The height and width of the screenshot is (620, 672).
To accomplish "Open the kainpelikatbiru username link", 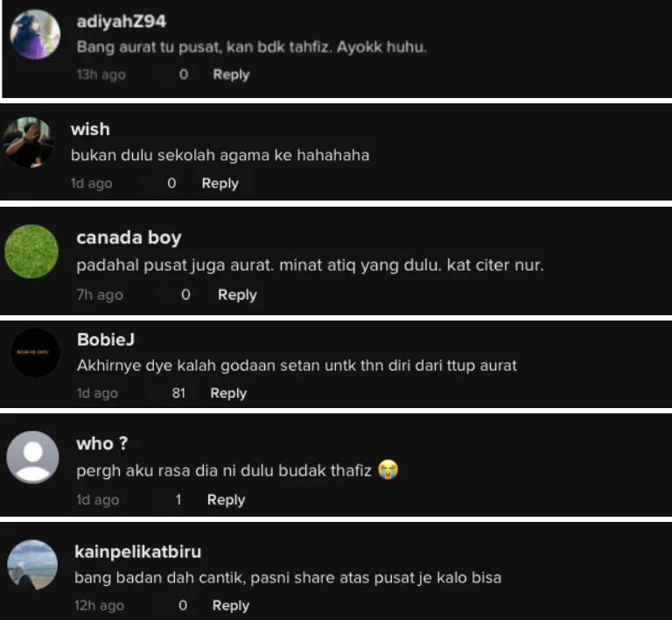I will point(137,552).
